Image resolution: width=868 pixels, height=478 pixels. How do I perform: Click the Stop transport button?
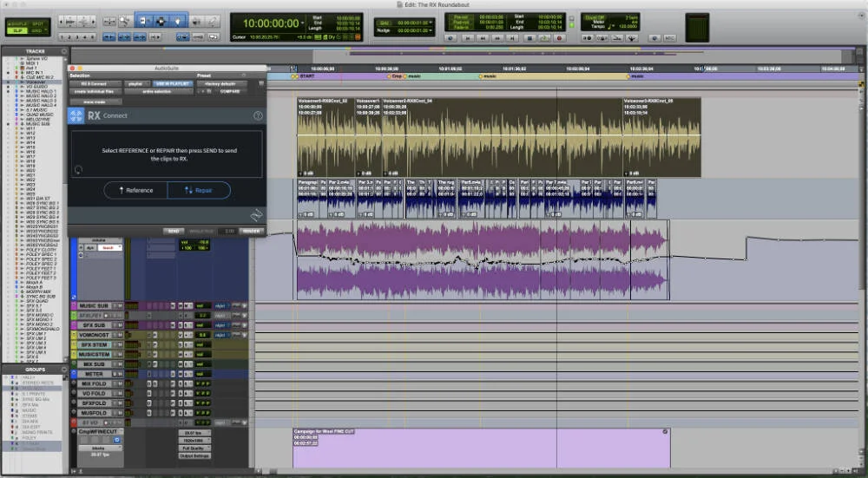point(529,38)
